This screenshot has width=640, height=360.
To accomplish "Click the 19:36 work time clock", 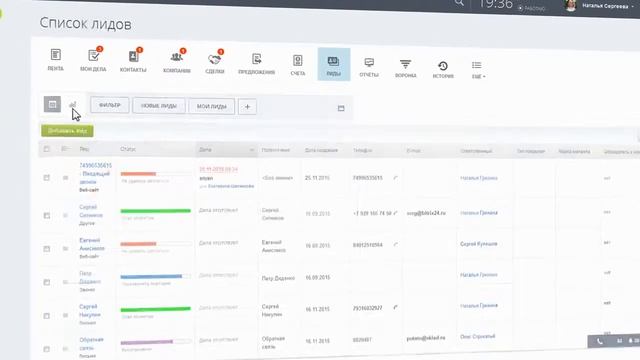I will click(x=495, y=4).
